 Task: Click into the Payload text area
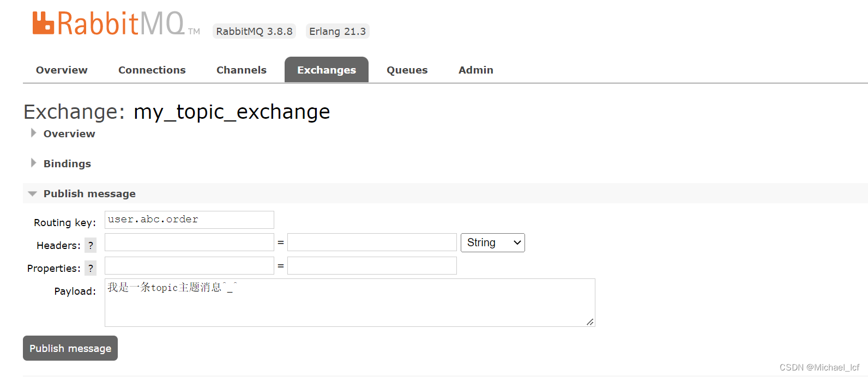pos(349,302)
